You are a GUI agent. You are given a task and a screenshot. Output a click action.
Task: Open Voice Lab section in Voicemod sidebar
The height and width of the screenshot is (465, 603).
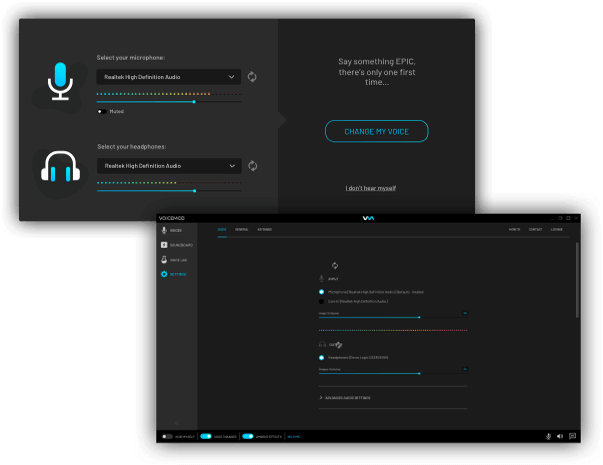pyautogui.click(x=174, y=260)
